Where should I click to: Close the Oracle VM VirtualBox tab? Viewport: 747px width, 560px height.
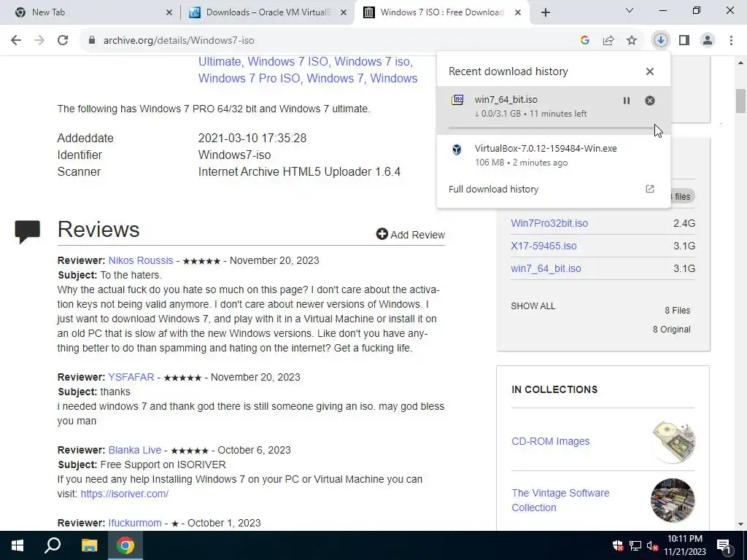(344, 12)
